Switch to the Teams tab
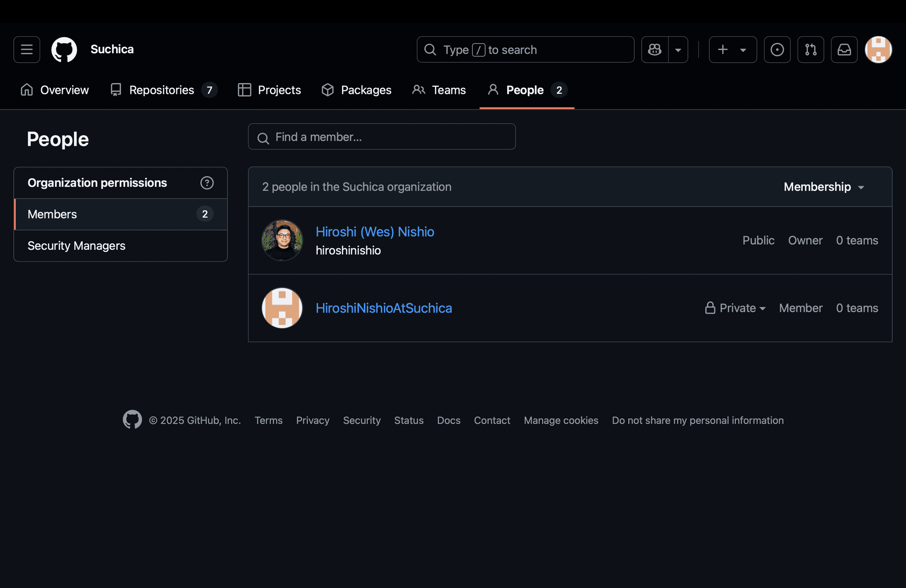906x588 pixels. (448, 90)
